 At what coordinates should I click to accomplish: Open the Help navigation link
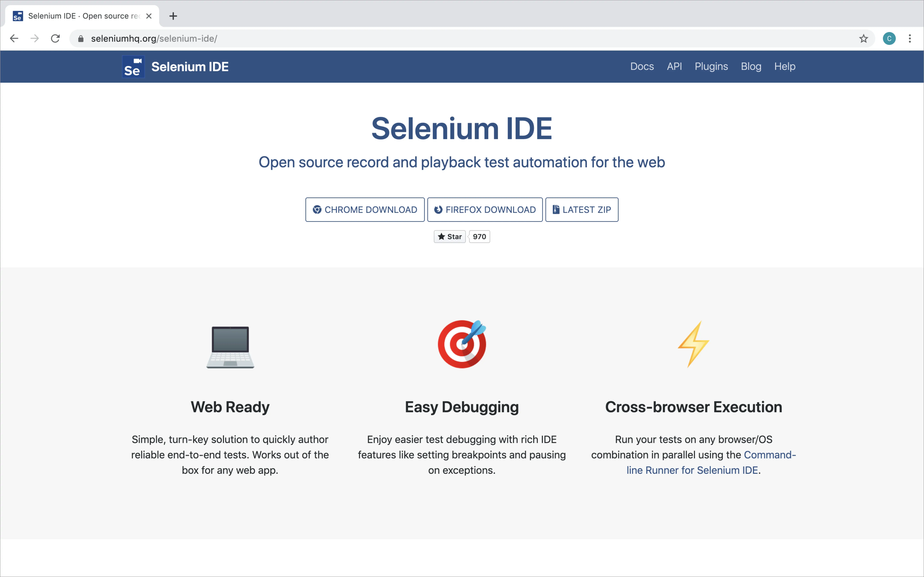tap(784, 66)
